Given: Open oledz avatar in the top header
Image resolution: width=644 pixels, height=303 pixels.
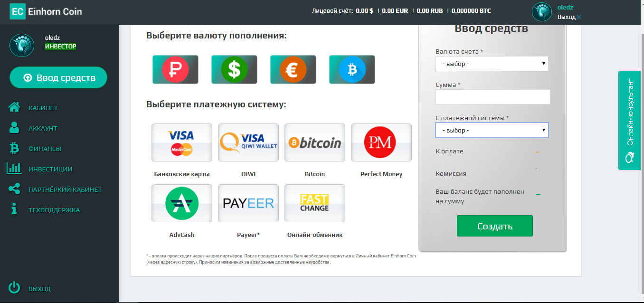Looking at the screenshot, I should pos(542,12).
